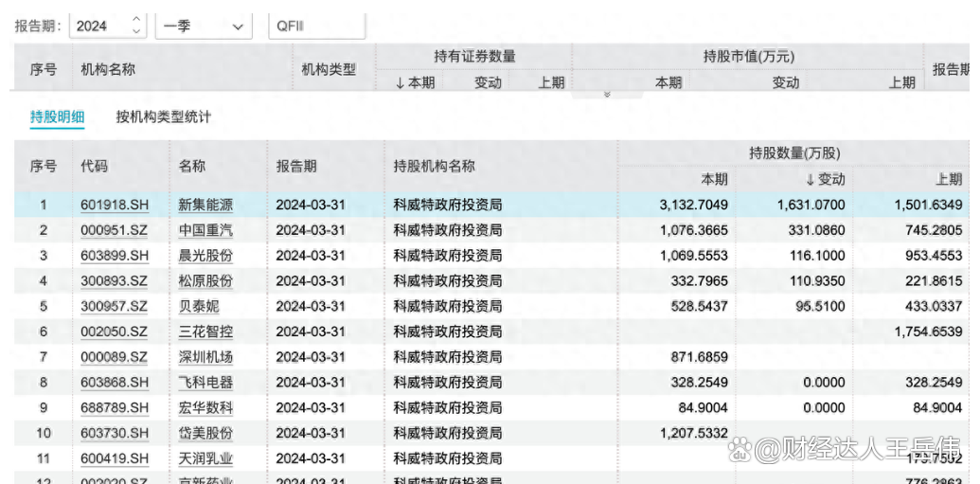Click value 1,076.3665 in 中国重汽 row

click(693, 230)
